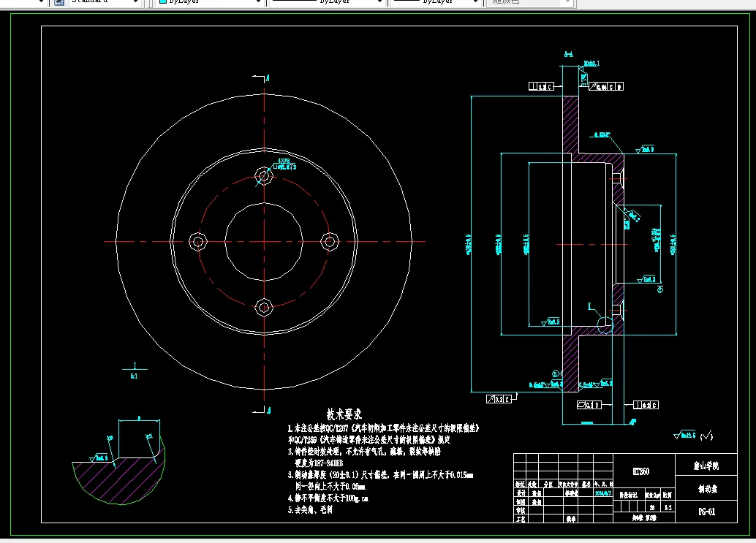Viewport: 756px width, 543px height.
Task: Click the 20±0.1 thickness dimension
Action: (x=591, y=63)
